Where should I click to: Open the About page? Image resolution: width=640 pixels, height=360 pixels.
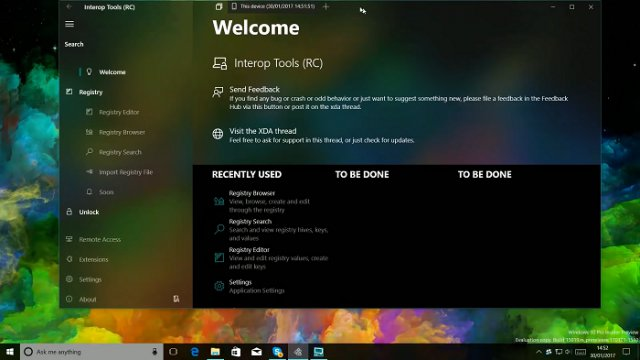87,300
